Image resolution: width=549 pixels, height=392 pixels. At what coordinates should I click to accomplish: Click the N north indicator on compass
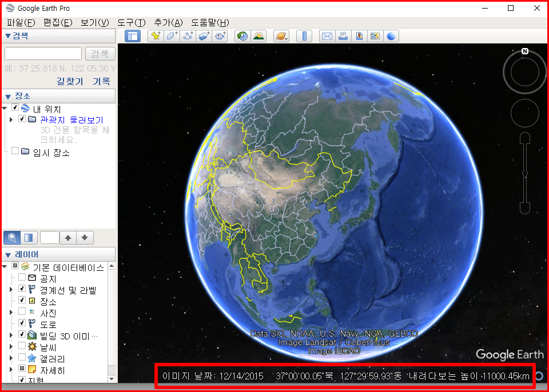click(x=525, y=51)
